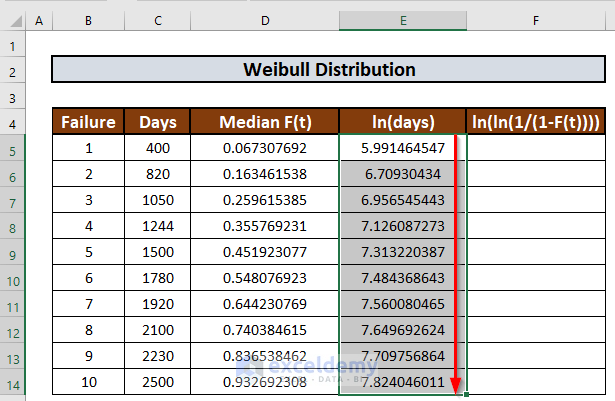
Task: Click the row 4 header
Action: tap(12, 123)
